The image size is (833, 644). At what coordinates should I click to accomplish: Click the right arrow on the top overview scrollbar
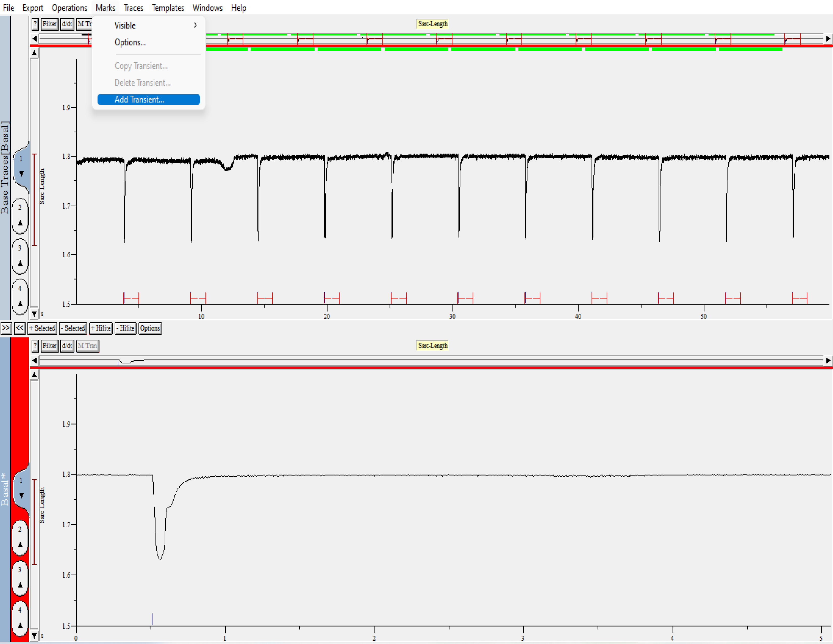coord(828,39)
